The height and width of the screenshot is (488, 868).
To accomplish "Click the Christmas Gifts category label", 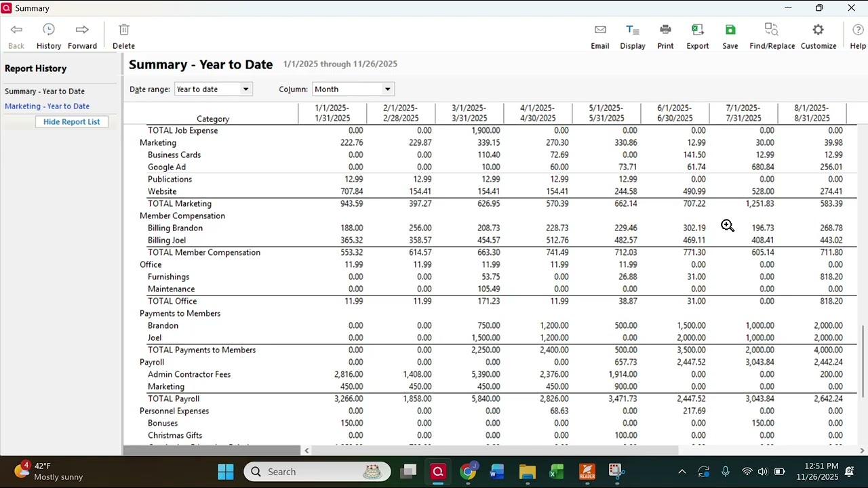I will 175,436.
